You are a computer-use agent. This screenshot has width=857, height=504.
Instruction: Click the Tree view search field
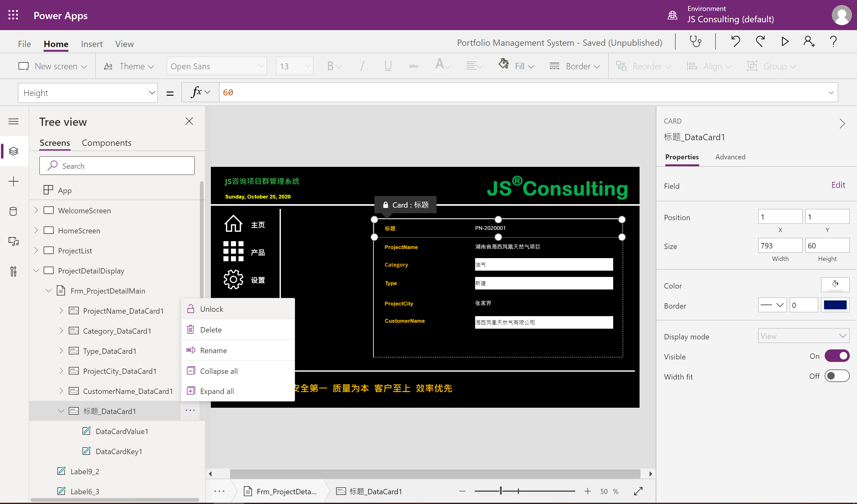click(117, 166)
